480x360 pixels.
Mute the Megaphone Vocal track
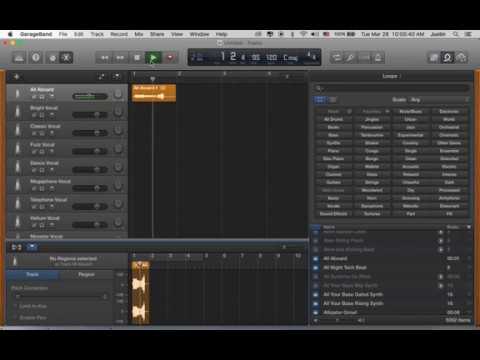pyautogui.click(x=34, y=188)
